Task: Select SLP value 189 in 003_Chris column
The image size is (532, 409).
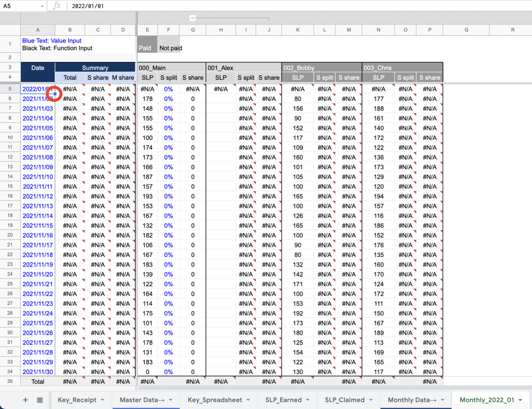Action: point(379,333)
